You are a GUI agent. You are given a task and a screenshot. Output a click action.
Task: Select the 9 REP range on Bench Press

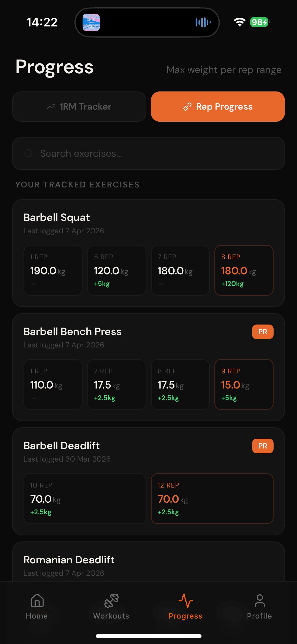click(x=244, y=384)
